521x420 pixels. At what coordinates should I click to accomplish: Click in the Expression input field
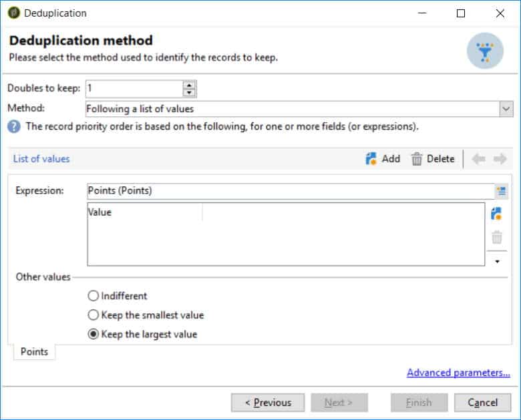click(x=287, y=191)
